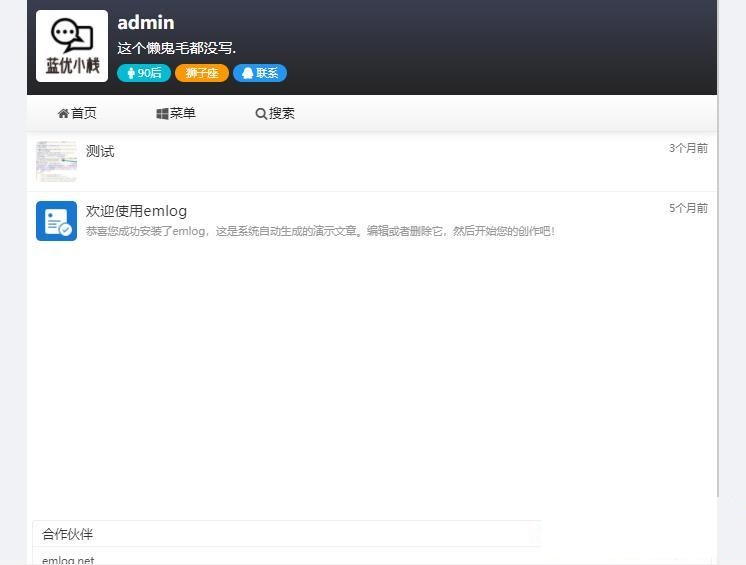Click the 5个月前 timestamp
The height and width of the screenshot is (565, 746).
pos(688,208)
